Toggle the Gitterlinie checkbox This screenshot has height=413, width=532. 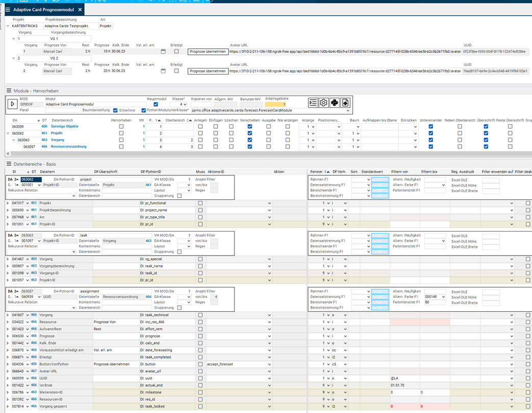(115, 110)
